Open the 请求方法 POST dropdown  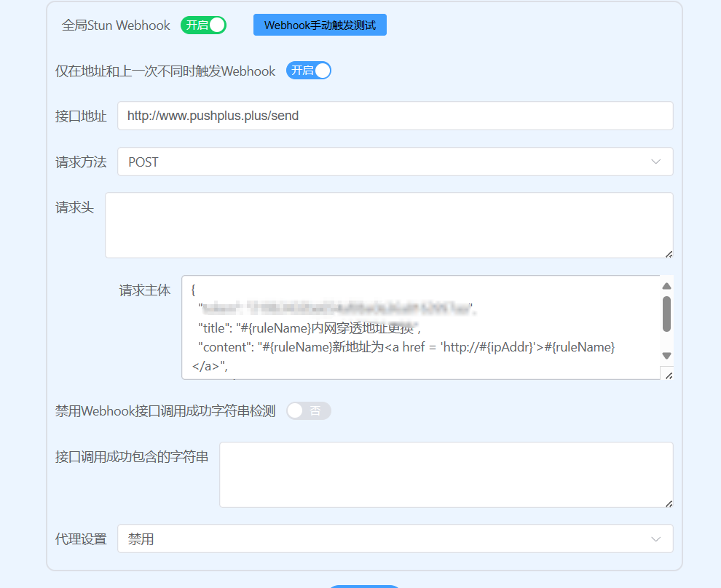point(395,162)
